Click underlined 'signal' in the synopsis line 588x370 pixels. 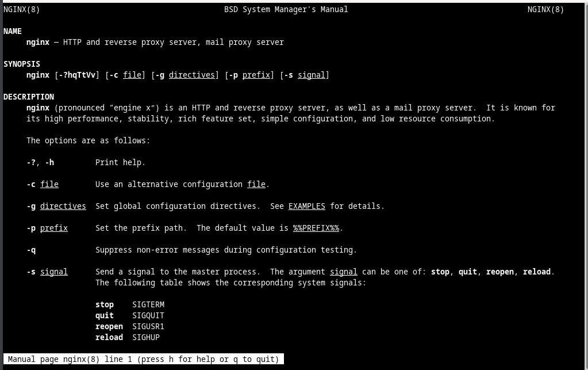(x=311, y=75)
